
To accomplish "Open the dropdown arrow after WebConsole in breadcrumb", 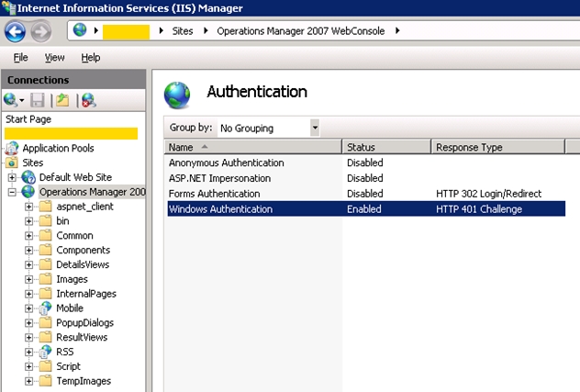I will tap(397, 30).
